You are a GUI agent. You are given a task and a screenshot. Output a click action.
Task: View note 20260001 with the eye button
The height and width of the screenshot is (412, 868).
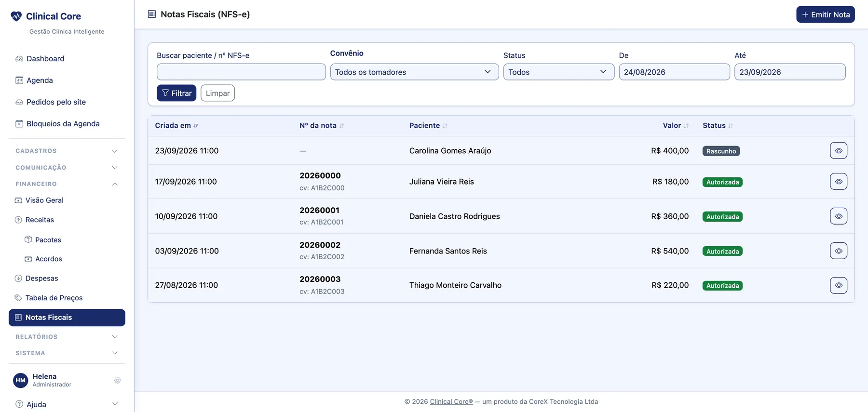pyautogui.click(x=839, y=216)
